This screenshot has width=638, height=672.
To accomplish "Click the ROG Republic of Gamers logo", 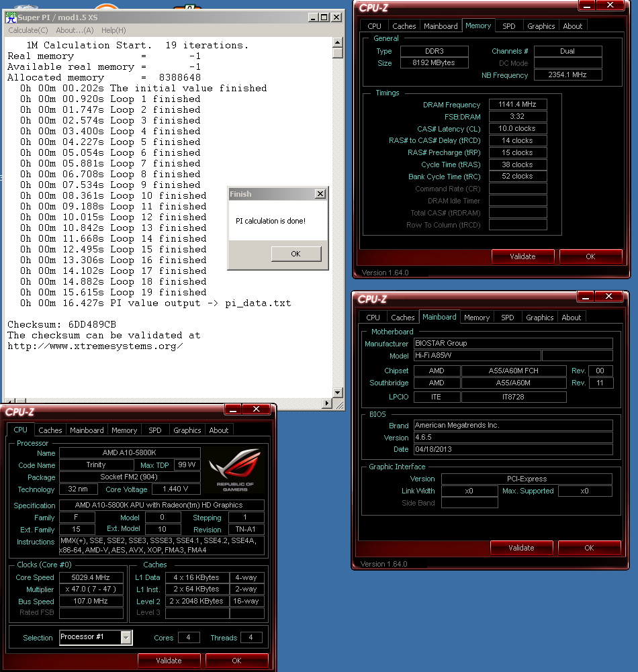I will pyautogui.click(x=234, y=470).
